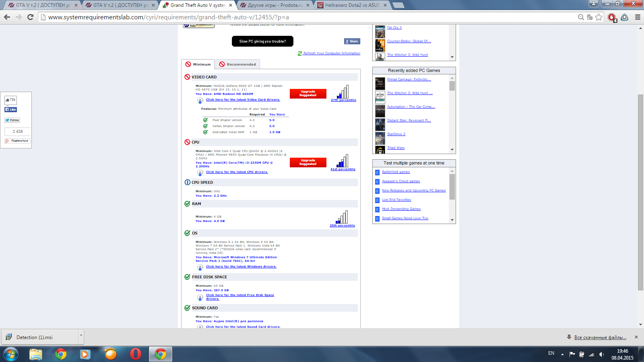
Task: Open Opera from the taskbar
Action: (136, 354)
